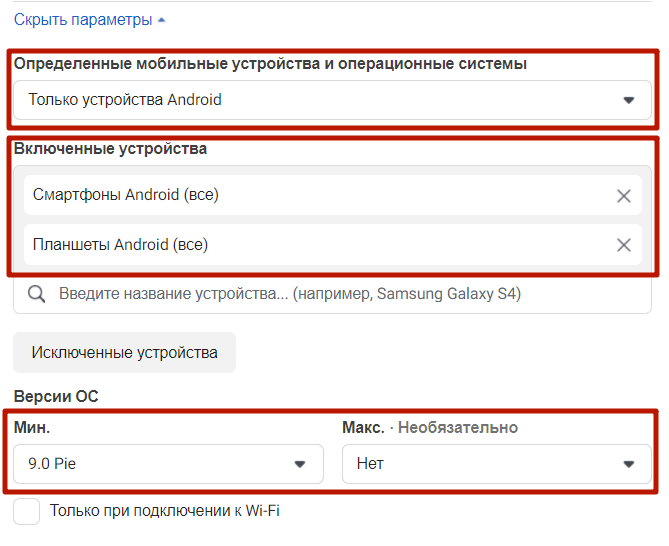The width and height of the screenshot is (669, 546).
Task: Click the arrow in the 'Нет' dropdown
Action: (x=628, y=464)
